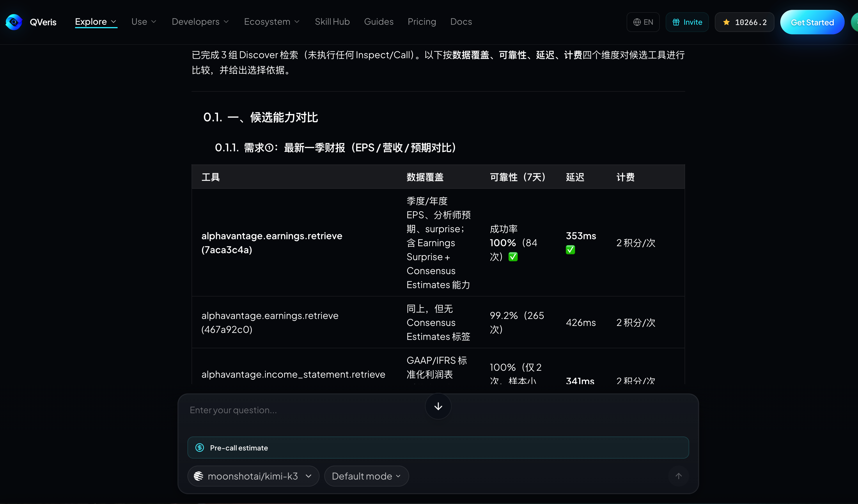Image resolution: width=858 pixels, height=504 pixels.
Task: Click the '353ms' latency value
Action: 581,236
